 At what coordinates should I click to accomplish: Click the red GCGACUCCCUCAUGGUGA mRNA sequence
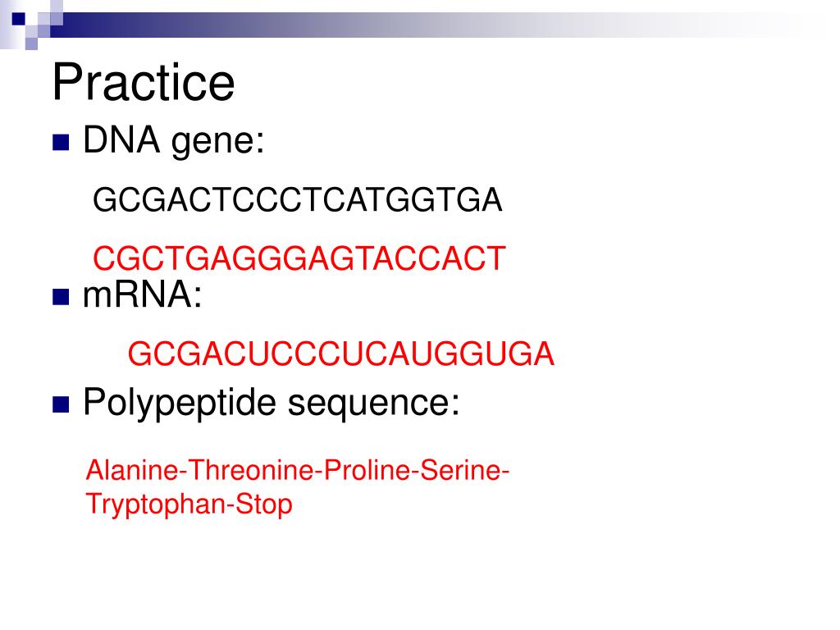[340, 354]
